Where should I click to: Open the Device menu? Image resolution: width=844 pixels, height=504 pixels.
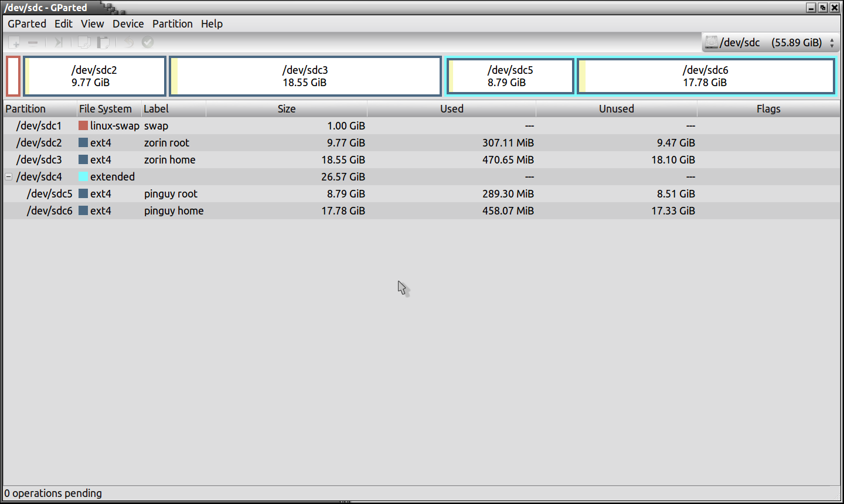(x=128, y=24)
